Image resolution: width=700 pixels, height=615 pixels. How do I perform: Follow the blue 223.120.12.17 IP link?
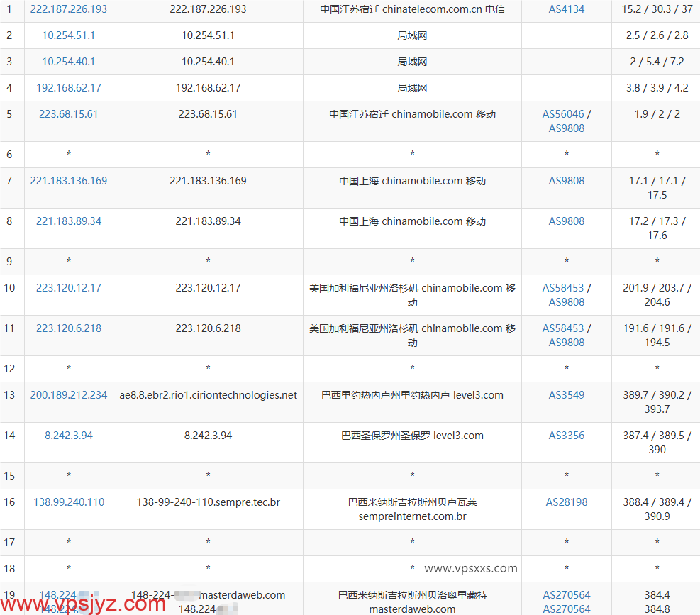(69, 288)
